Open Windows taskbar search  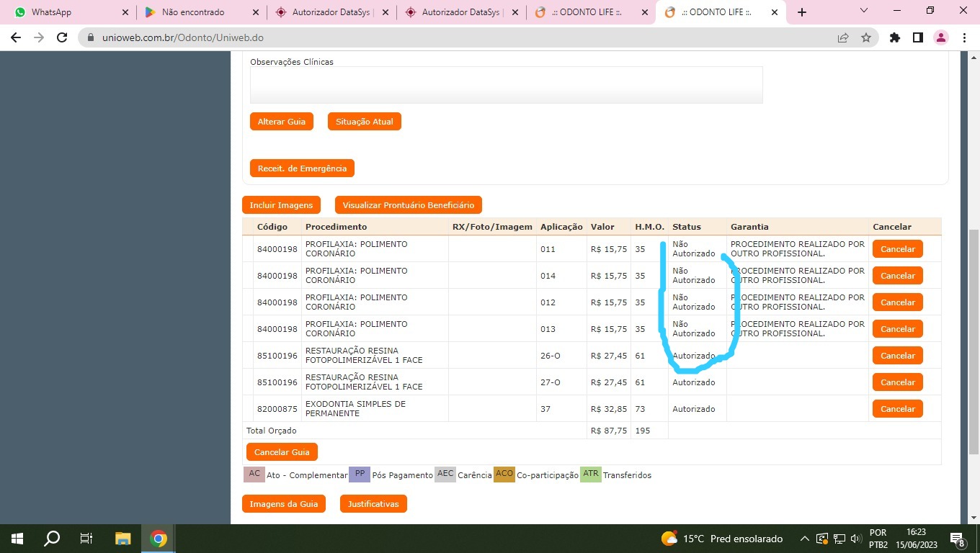52,539
